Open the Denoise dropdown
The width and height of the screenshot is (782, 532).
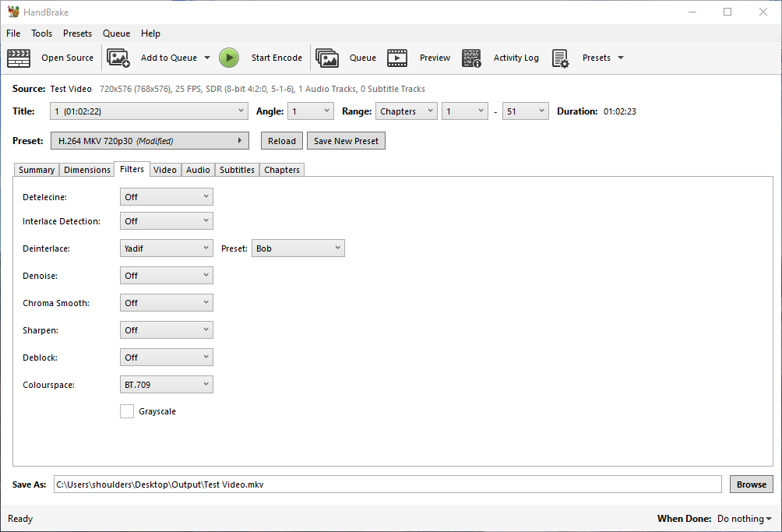click(167, 276)
